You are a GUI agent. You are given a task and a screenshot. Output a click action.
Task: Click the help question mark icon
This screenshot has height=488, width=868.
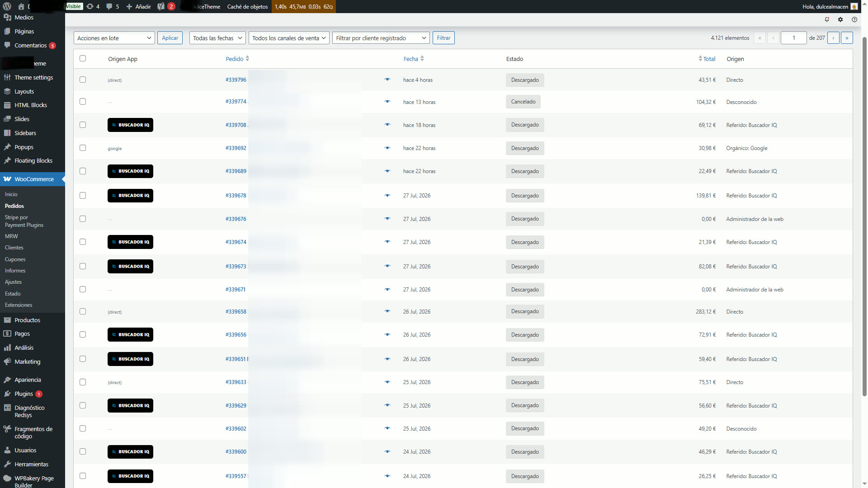854,19
